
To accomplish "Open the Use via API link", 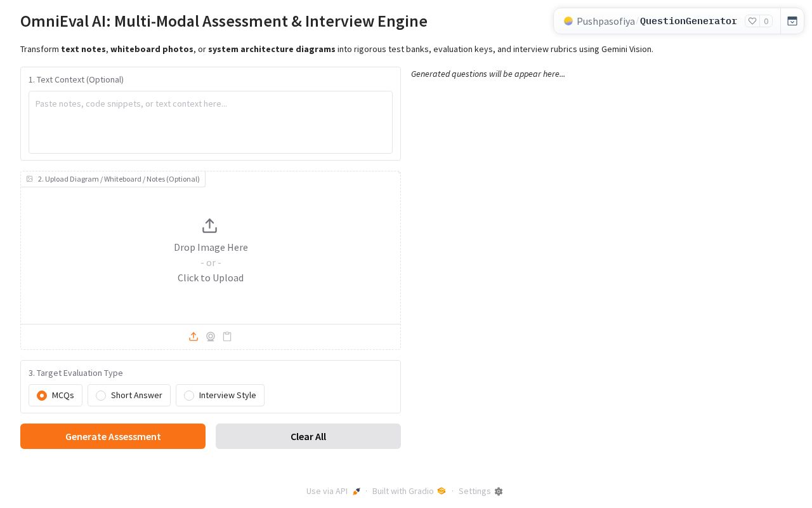I will tap(333, 491).
